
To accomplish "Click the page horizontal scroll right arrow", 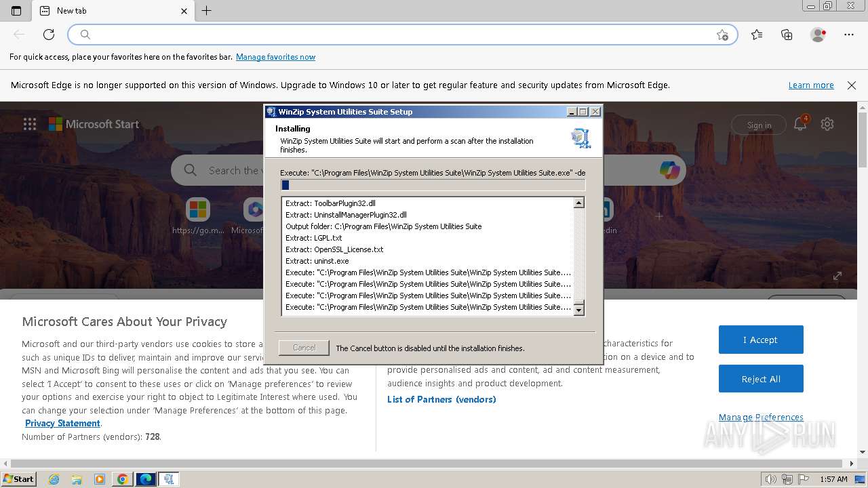I will pos(852,464).
